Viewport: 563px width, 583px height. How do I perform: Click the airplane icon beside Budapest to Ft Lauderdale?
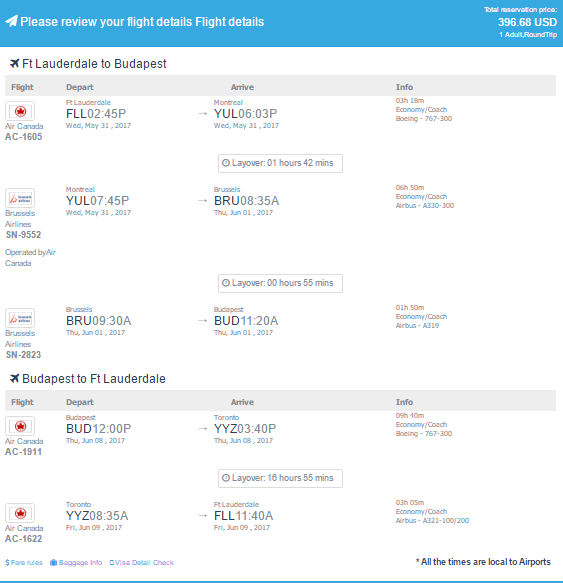point(14,379)
